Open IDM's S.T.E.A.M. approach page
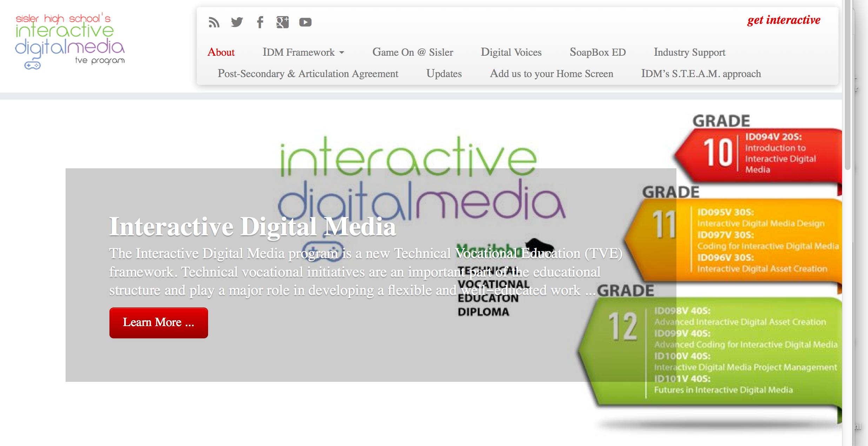This screenshot has height=446, width=868. [701, 74]
